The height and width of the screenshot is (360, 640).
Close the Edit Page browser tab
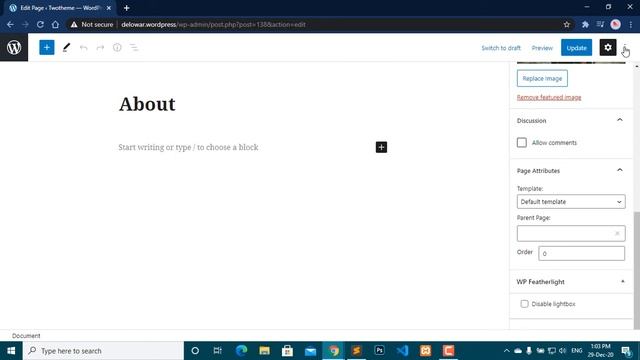(109, 8)
